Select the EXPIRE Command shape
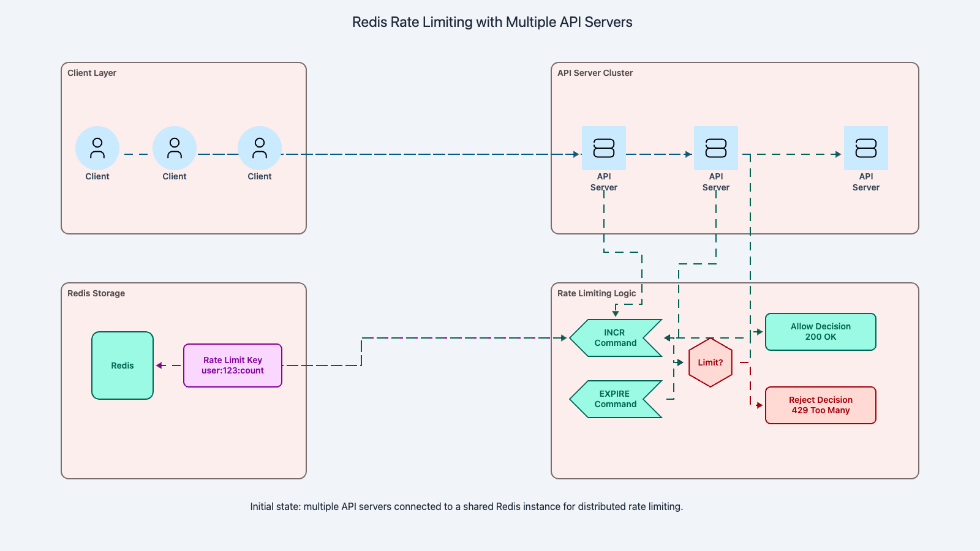The width and height of the screenshot is (980, 551). pyautogui.click(x=615, y=399)
